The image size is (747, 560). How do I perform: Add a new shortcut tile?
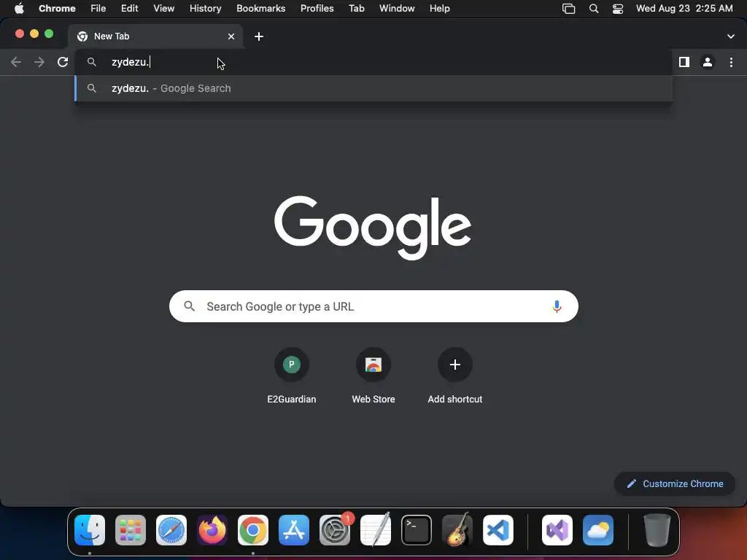pyautogui.click(x=455, y=376)
